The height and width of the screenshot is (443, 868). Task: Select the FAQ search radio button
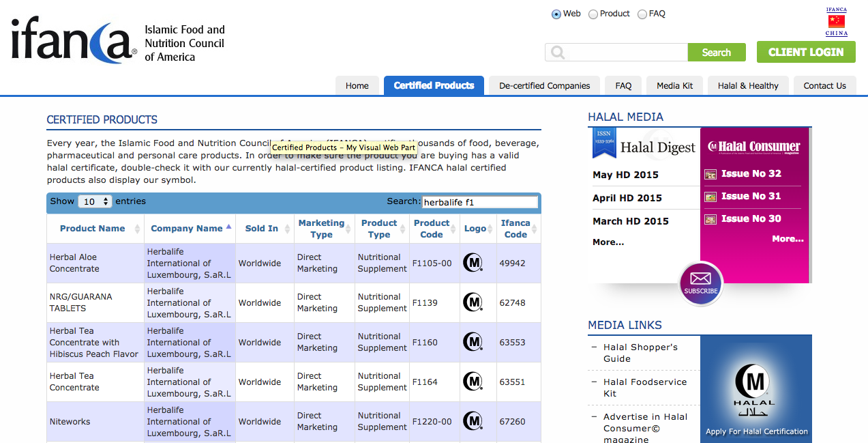[642, 14]
